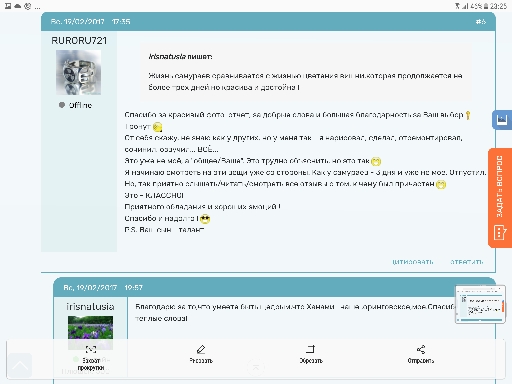Tap the notification icons in status bar
This screenshot has height=384, width=512.
coord(22,6)
